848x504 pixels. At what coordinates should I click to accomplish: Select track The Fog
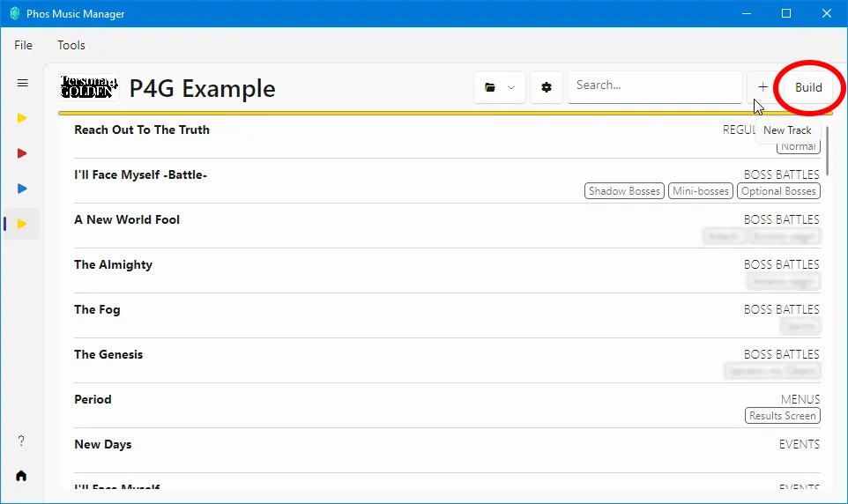coord(447,315)
